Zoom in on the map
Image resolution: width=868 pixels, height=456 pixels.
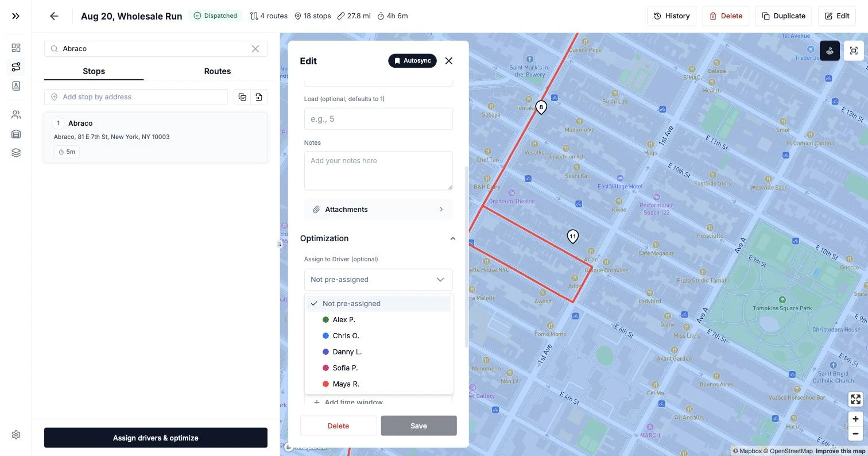[x=855, y=419]
